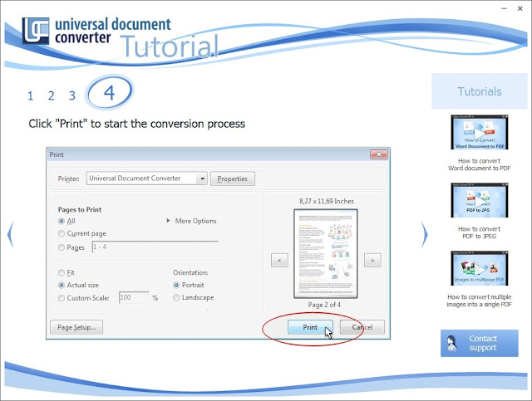Click the '8,27 x 11,69 Inches' text
This screenshot has width=532, height=401.
click(x=327, y=201)
